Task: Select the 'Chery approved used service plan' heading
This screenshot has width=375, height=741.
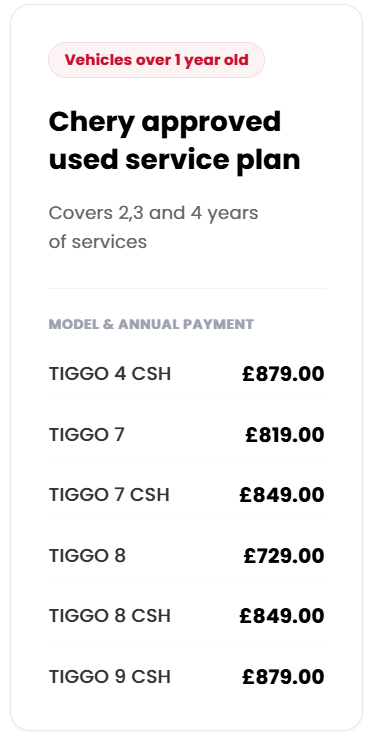Action: tap(174, 141)
